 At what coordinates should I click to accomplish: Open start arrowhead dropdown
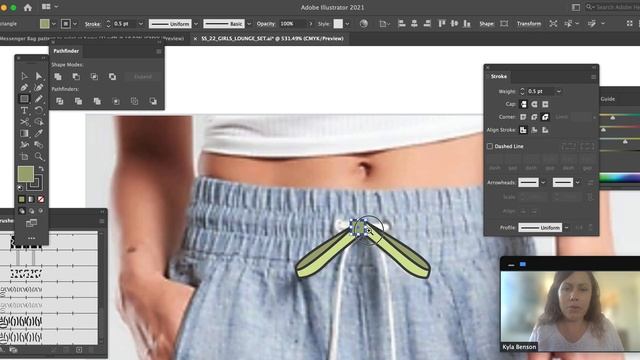(543, 182)
